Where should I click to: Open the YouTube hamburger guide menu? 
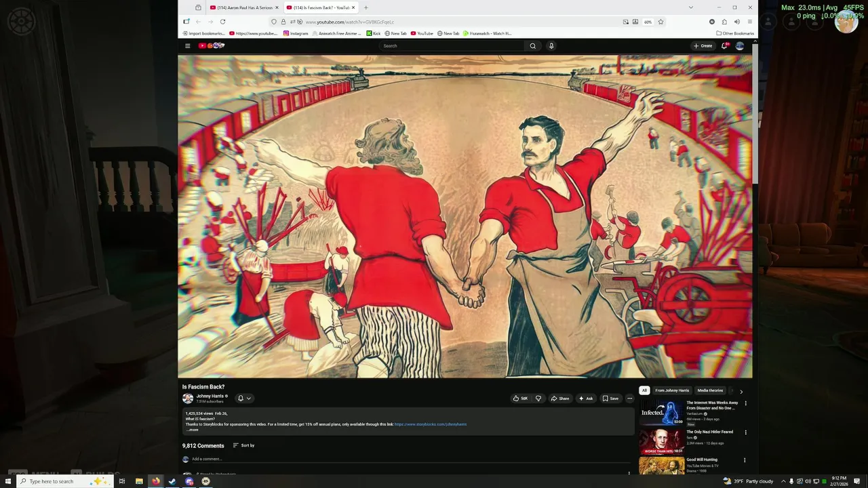(x=188, y=46)
